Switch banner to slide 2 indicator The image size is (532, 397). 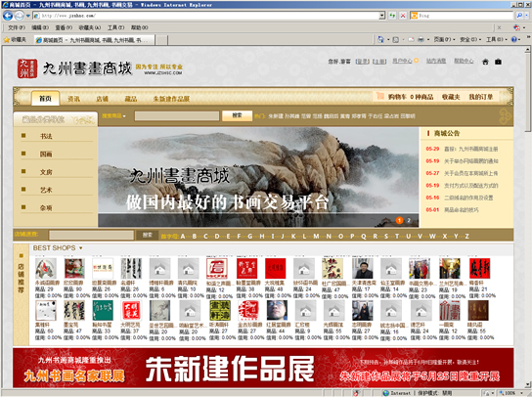click(409, 221)
